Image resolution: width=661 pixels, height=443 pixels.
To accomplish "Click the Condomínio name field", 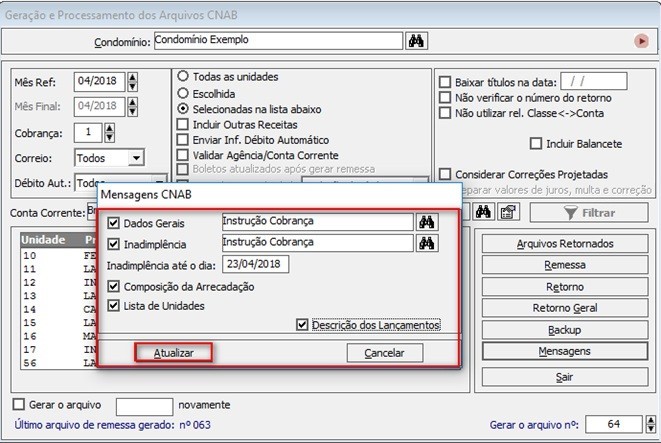I will (x=278, y=40).
